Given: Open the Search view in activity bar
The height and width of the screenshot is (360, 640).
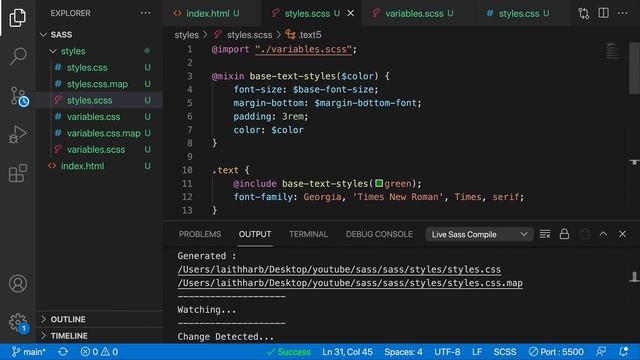Looking at the screenshot, I should coord(18,56).
